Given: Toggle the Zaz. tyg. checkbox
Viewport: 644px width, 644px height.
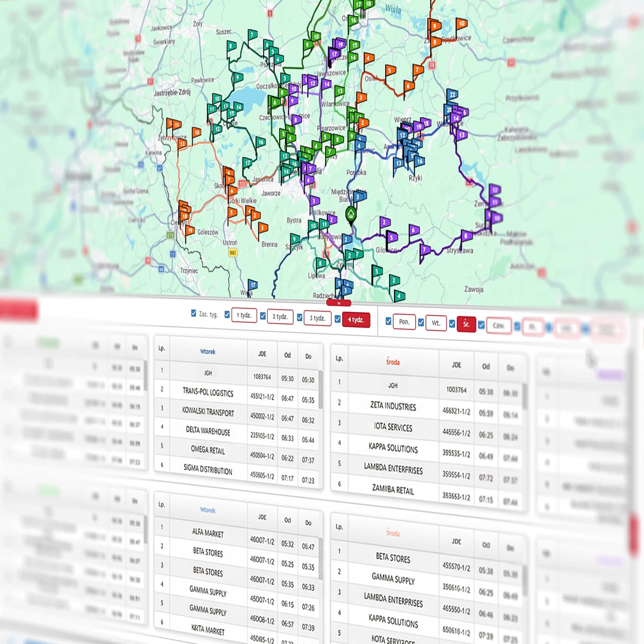Looking at the screenshot, I should tap(194, 313).
